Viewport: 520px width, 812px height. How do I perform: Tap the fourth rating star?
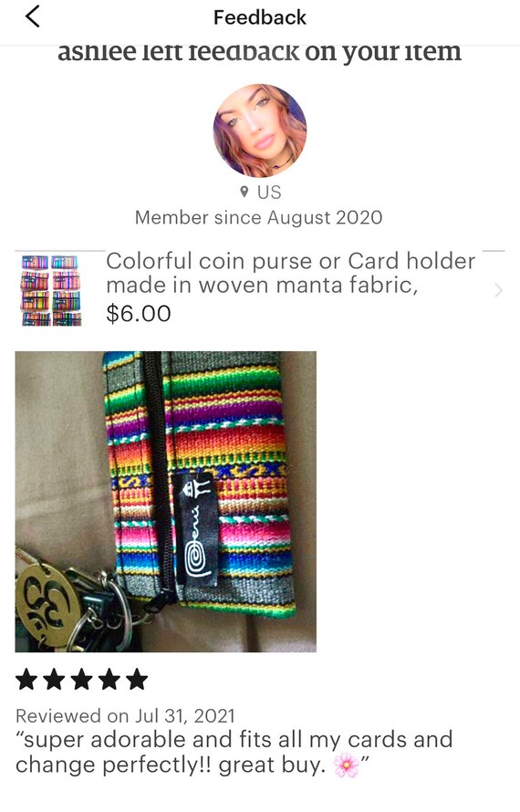point(109,680)
